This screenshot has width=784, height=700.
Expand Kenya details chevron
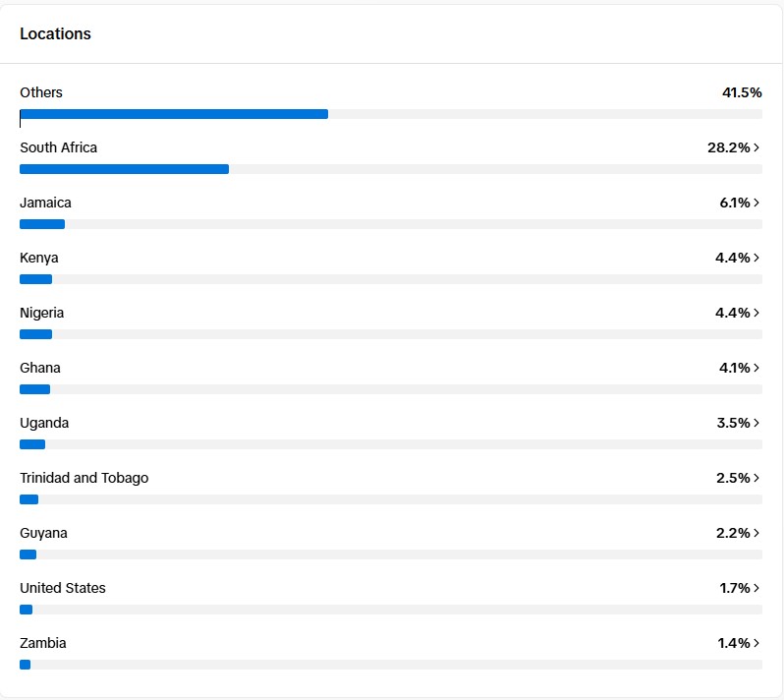756,258
